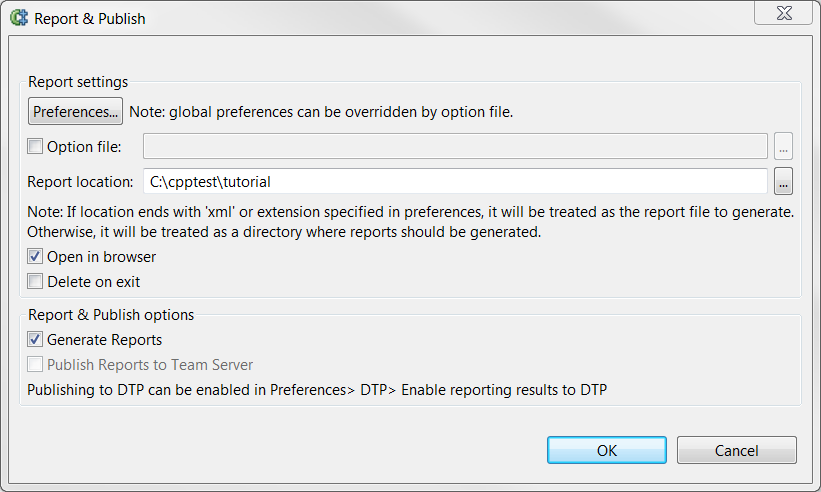
Task: Open the Preferences... button
Action: pyautogui.click(x=75, y=111)
